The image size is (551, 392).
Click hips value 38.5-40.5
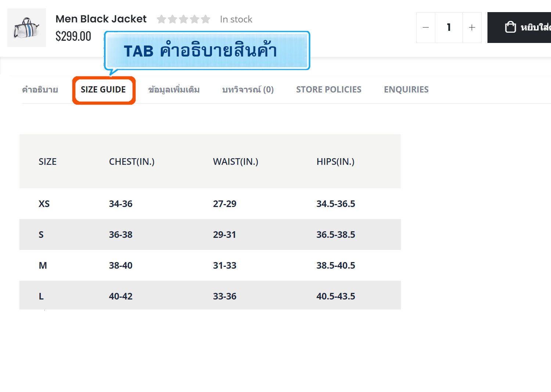click(x=336, y=265)
